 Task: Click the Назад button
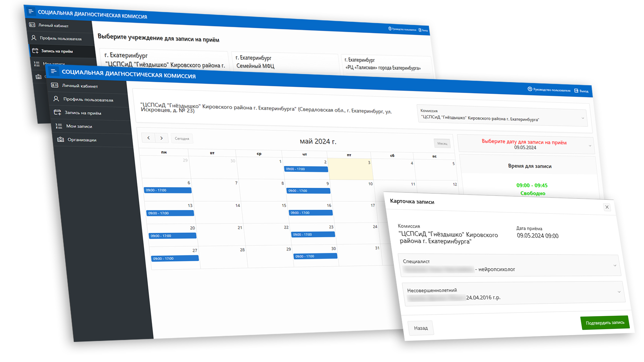[421, 328]
